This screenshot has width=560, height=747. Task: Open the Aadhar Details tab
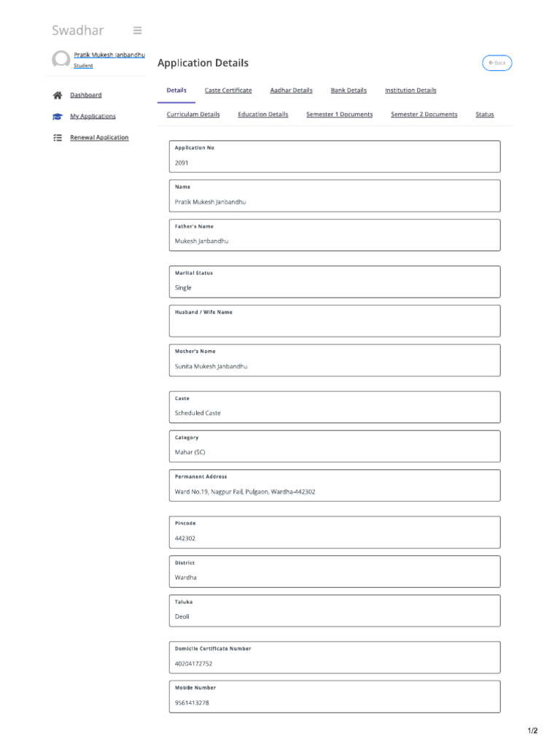[x=291, y=90]
